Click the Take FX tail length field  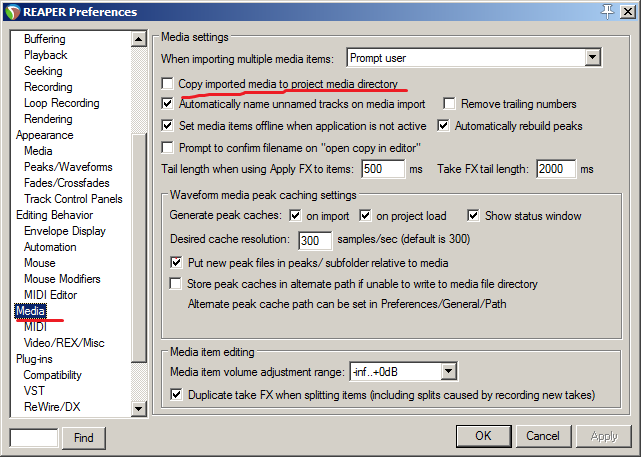pos(556,169)
